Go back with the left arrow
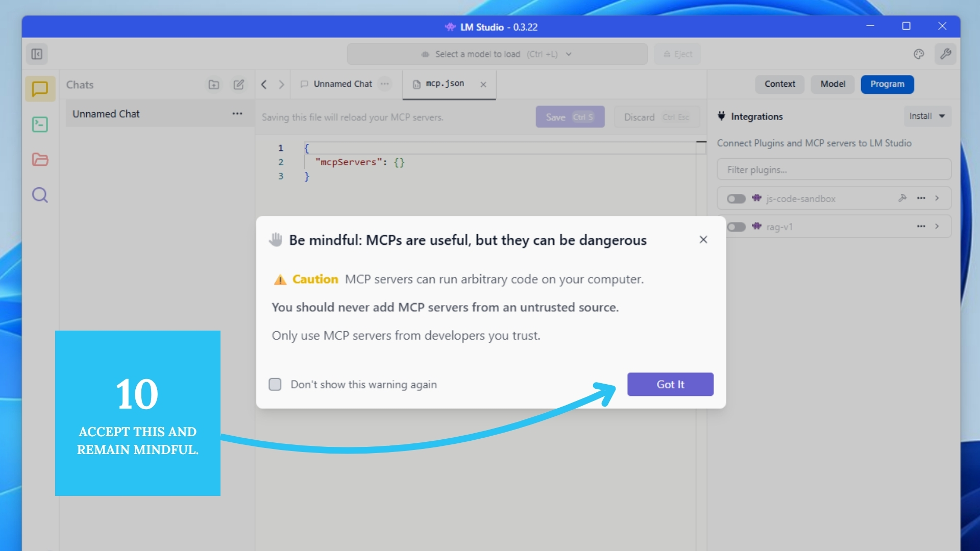Screen dimensions: 980x551 tap(264, 84)
